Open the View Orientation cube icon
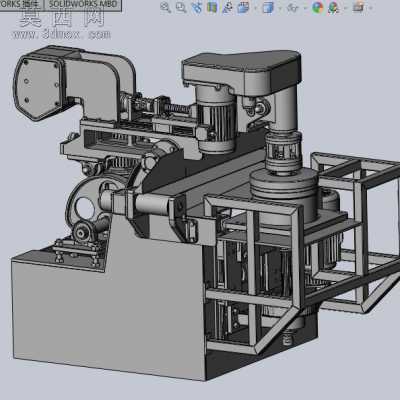 pos(243,7)
